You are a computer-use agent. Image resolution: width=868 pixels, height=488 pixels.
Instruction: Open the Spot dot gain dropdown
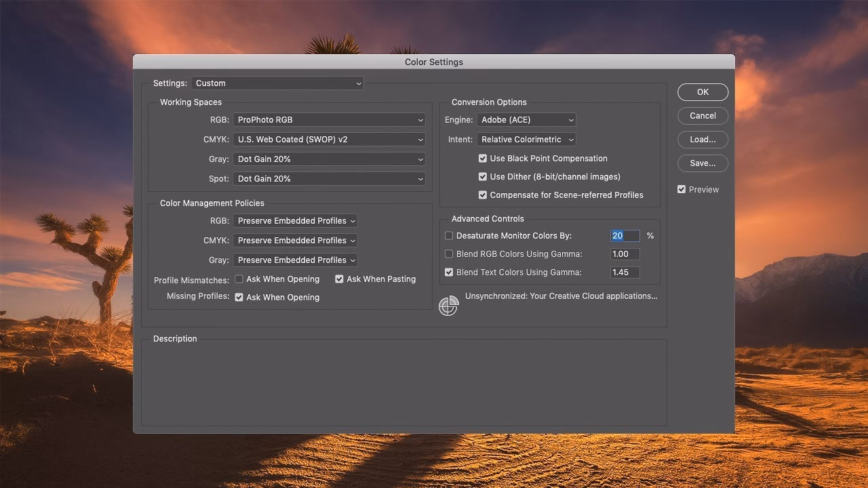point(329,178)
